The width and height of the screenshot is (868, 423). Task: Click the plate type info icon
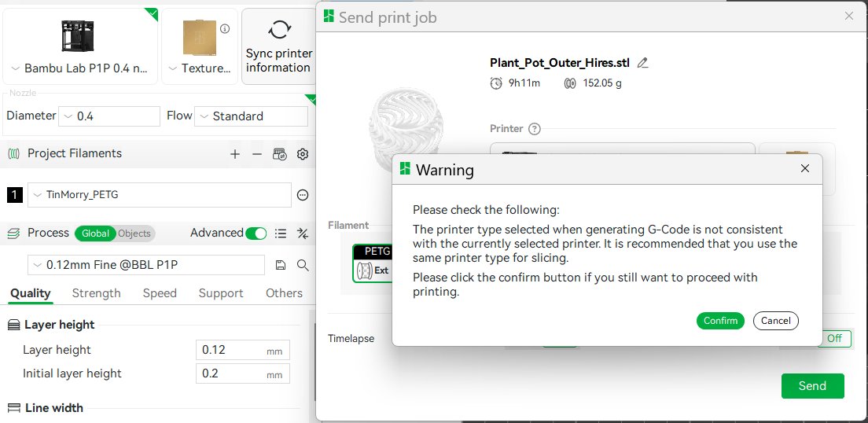point(225,29)
